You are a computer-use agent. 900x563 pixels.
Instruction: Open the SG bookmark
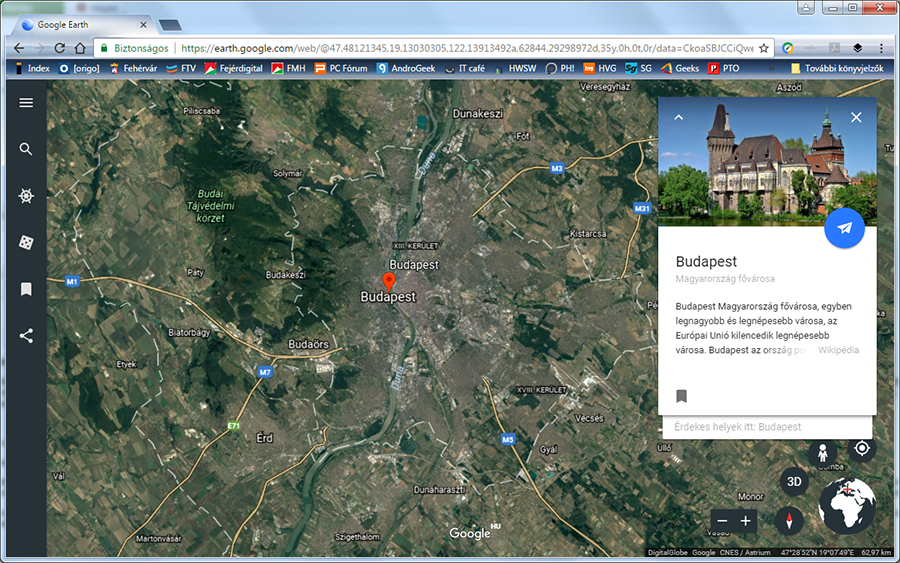(x=639, y=68)
